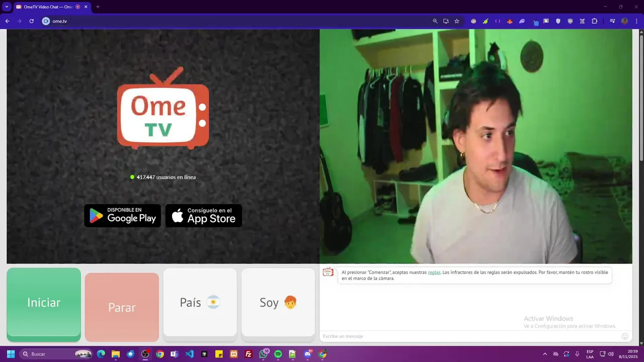Viewport: 644px width, 362px height.
Task: Open the emoji picker smiley icon
Action: click(x=625, y=336)
